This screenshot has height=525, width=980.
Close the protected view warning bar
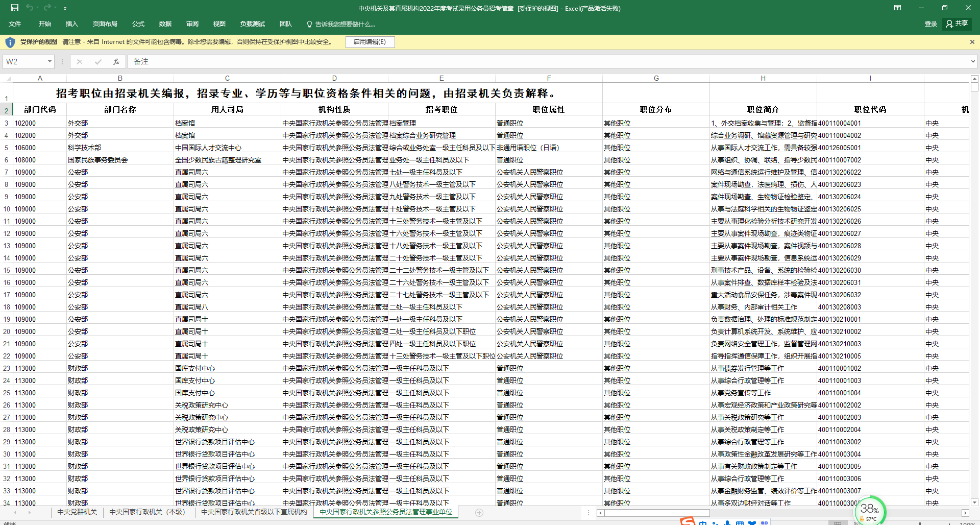point(972,42)
